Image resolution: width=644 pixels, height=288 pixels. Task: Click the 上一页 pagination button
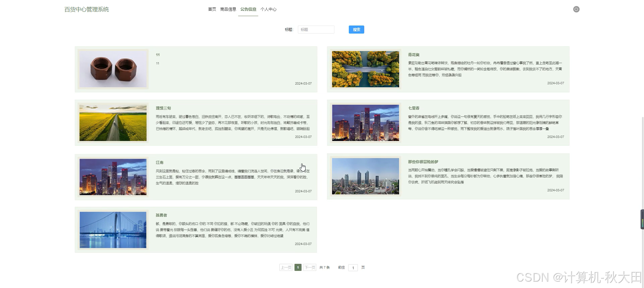tap(286, 268)
